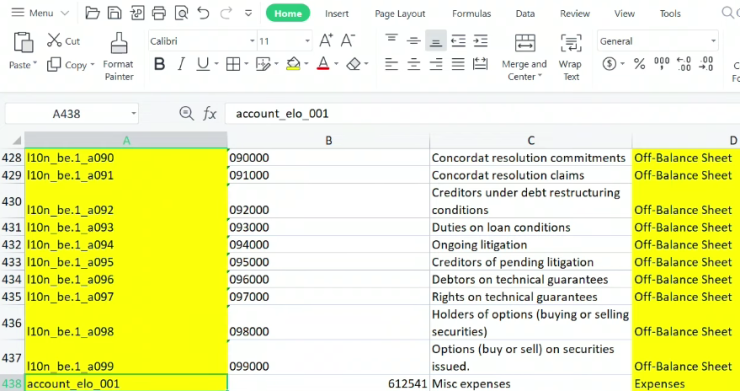Click the Wrap Text button
Image resolution: width=740 pixels, height=391 pixels.
click(571, 57)
